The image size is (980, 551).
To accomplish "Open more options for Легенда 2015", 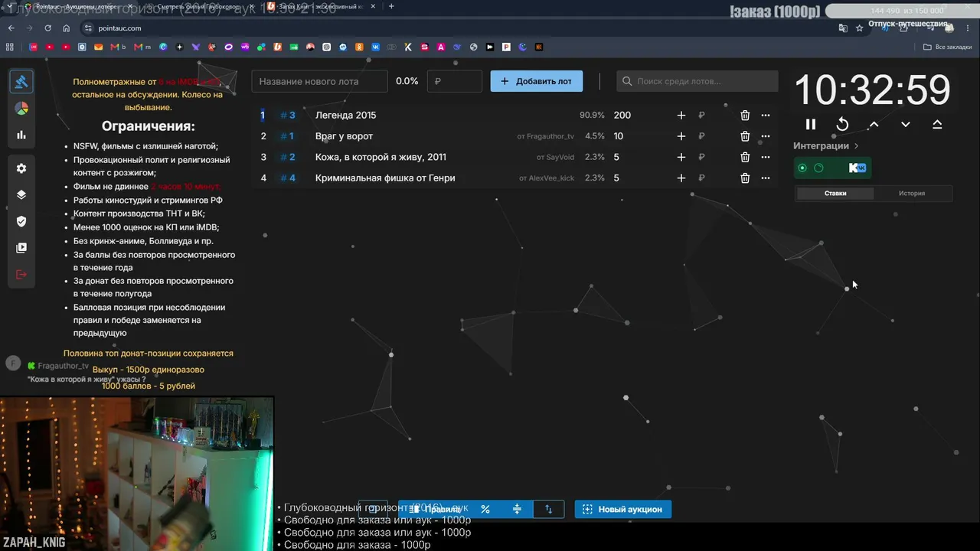I will 766,116.
